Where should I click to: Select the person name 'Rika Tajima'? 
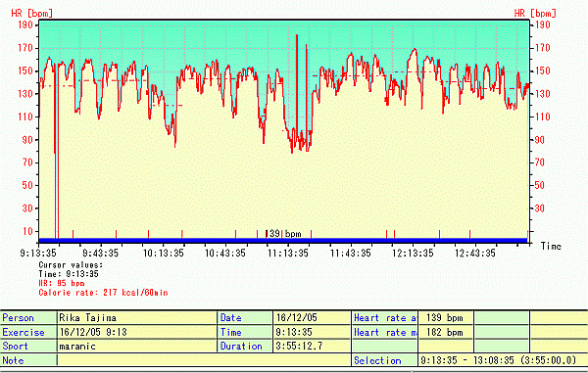coord(87,318)
